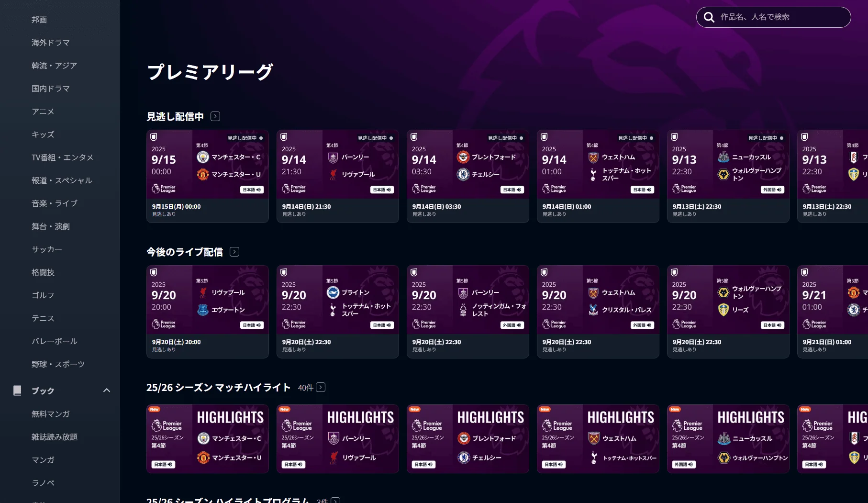Screen dimensions: 868x503
Task: Click the book icon beside ブック
Action: click(17, 391)
